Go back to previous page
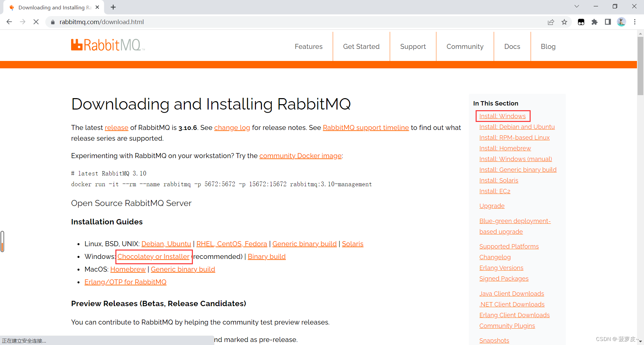 pos(9,22)
